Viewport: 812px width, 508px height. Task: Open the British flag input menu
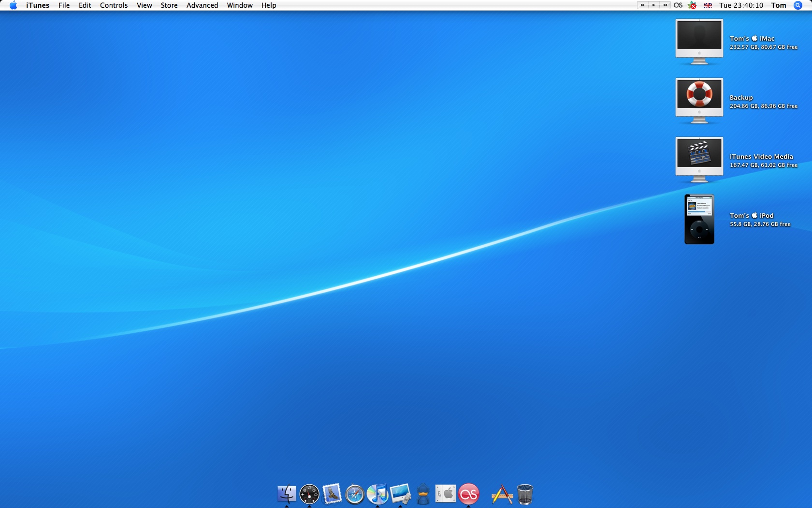pos(708,5)
